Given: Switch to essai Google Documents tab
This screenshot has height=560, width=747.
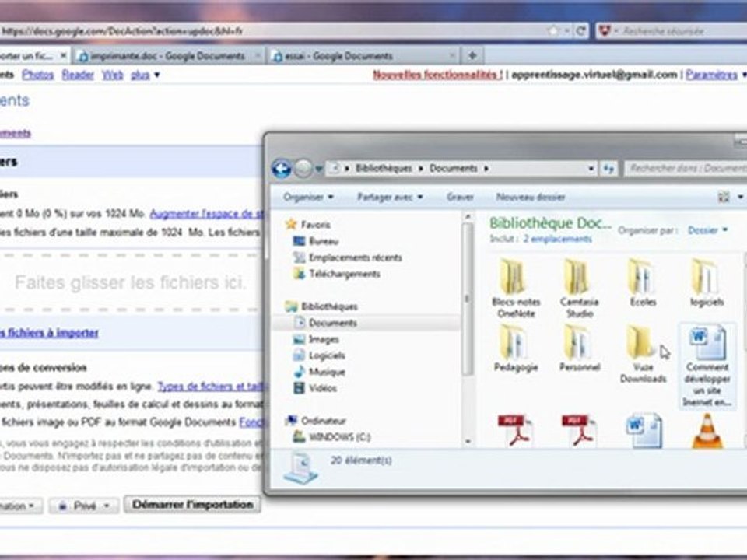Looking at the screenshot, I should point(363,56).
